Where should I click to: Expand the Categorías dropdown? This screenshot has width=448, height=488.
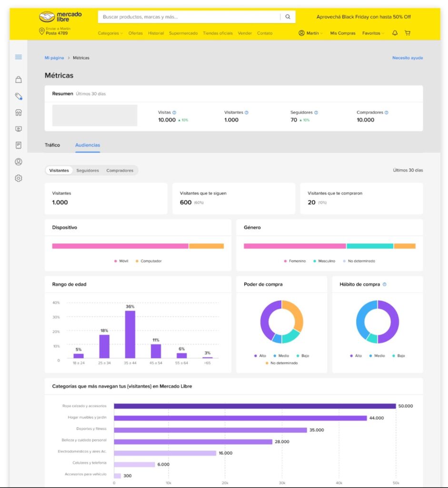click(x=109, y=33)
